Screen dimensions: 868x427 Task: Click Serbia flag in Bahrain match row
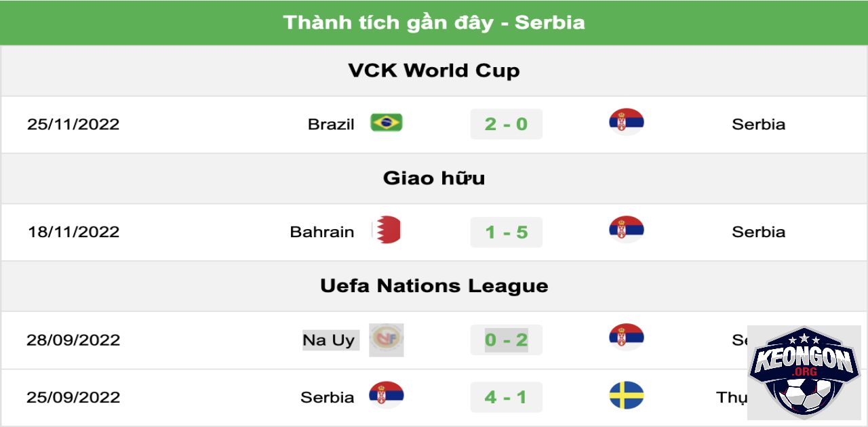[x=626, y=230]
